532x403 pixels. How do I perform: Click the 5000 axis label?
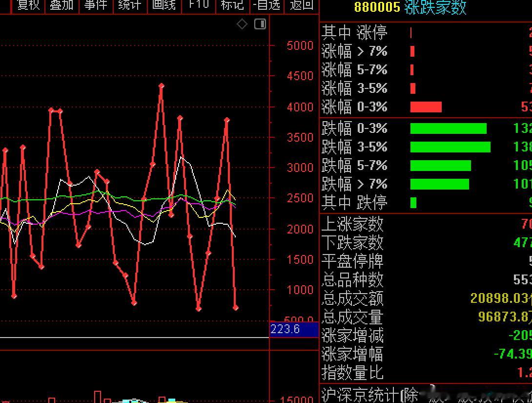300,45
